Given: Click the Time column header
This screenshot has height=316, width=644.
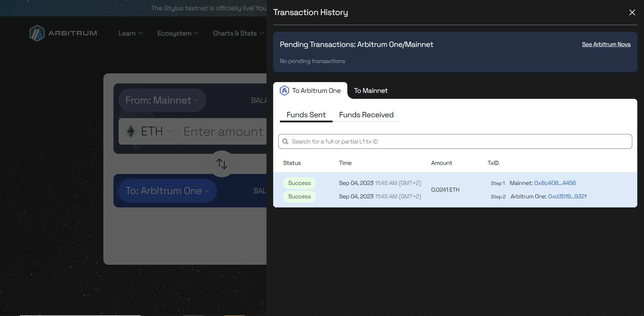Looking at the screenshot, I should (345, 163).
